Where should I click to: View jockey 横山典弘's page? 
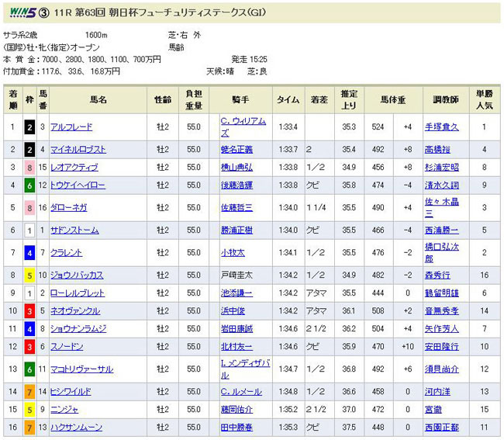236,167
